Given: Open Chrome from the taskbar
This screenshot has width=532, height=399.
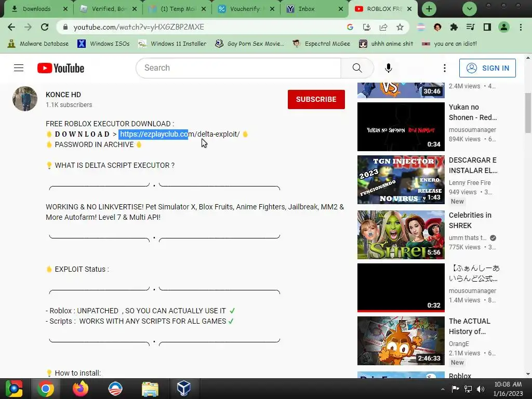Looking at the screenshot, I should 46,389.
